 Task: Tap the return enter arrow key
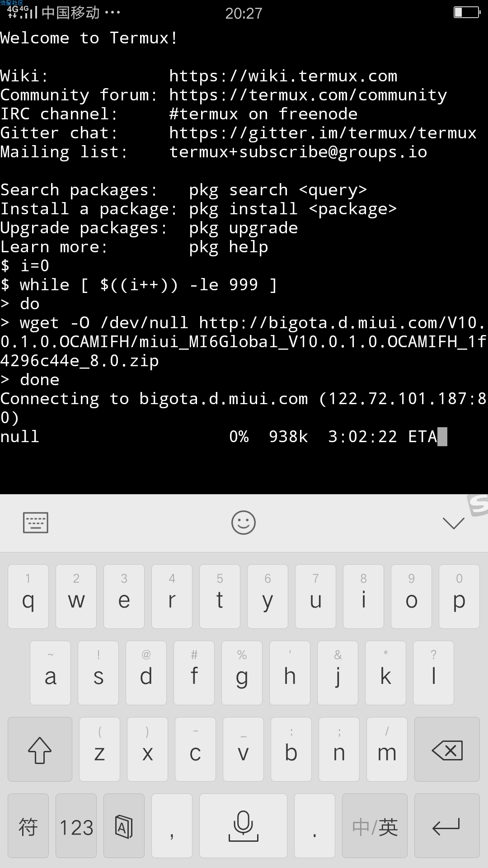coord(447,826)
